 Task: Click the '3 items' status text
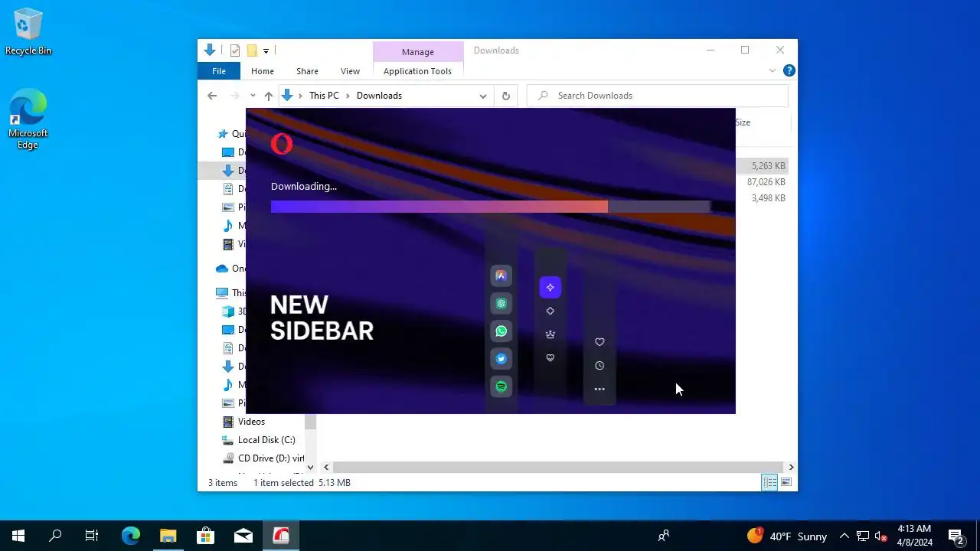(223, 483)
